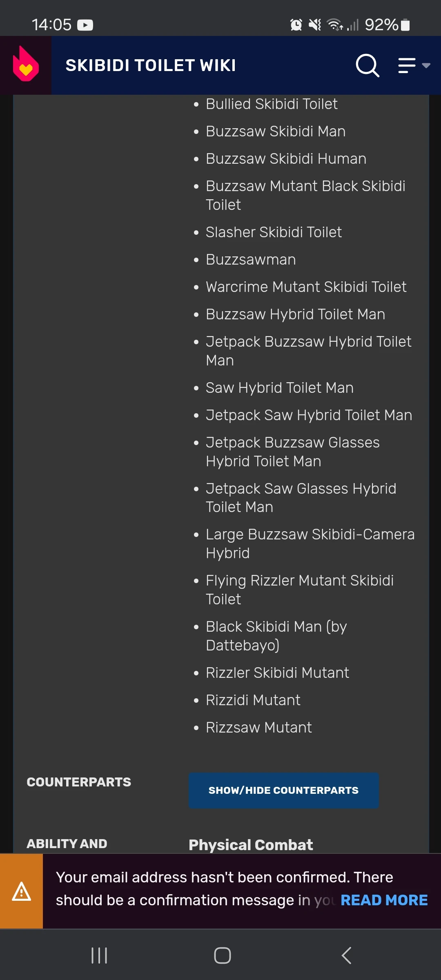Tap the Fandom flame logo icon
The height and width of the screenshot is (980, 441).
point(26,65)
